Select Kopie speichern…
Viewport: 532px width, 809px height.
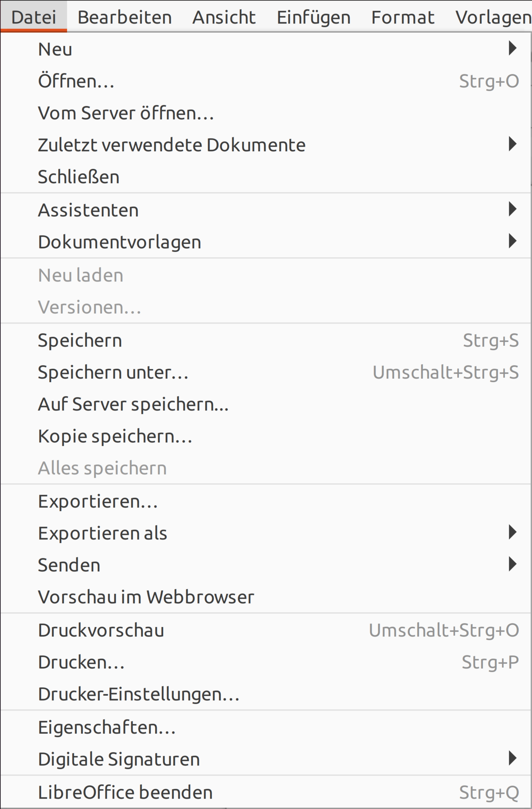[x=266, y=436]
